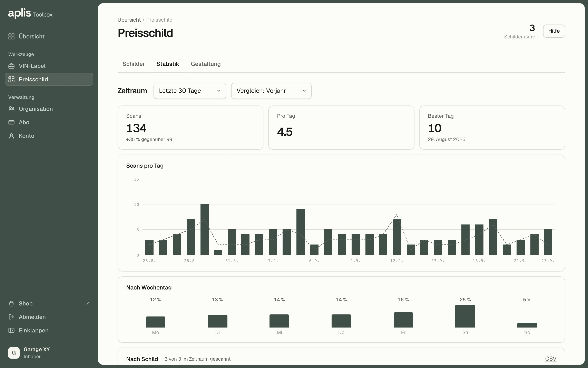Click the Preisschild QR code icon
The width and height of the screenshot is (588, 368).
(x=11, y=79)
